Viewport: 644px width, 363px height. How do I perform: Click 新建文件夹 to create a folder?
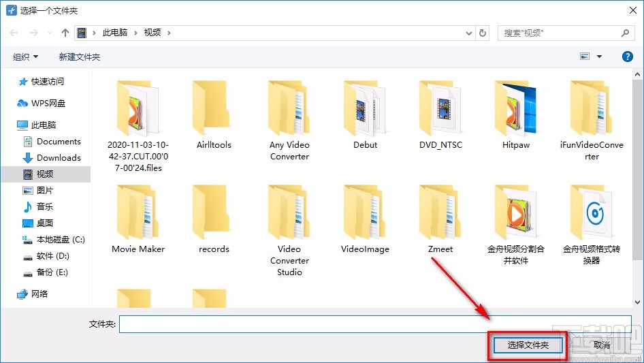[79, 57]
